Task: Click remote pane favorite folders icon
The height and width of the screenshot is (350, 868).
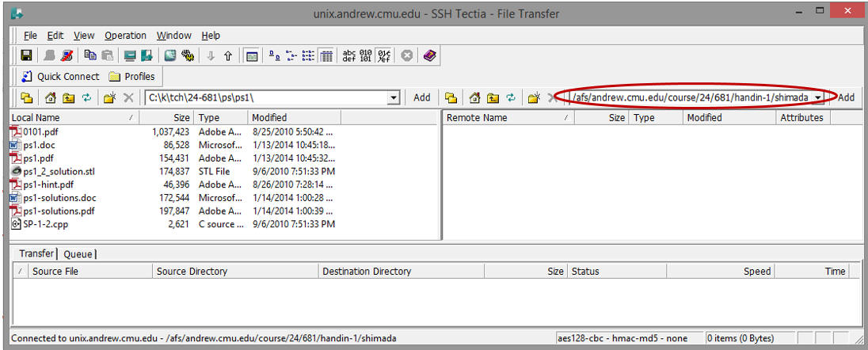Action: click(x=451, y=97)
